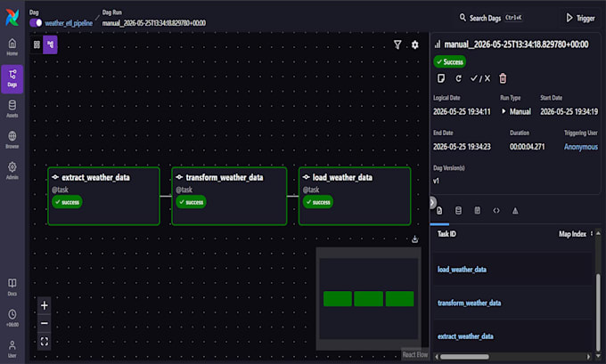Open the timezone clock selector
Viewport: 606px width, 364px height.
pos(12,318)
